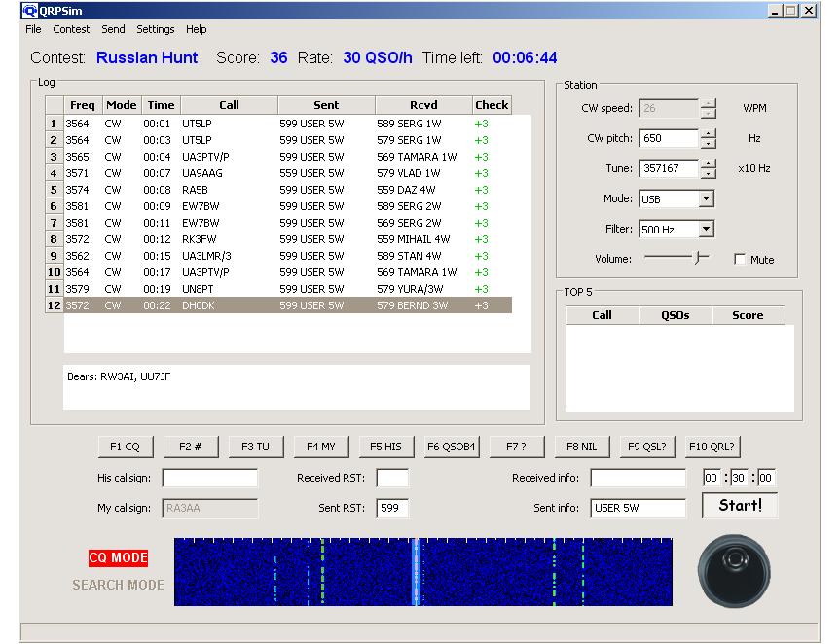Screen dimensions: 840x644
Task: Click the F5 HIS button
Action: (x=385, y=447)
